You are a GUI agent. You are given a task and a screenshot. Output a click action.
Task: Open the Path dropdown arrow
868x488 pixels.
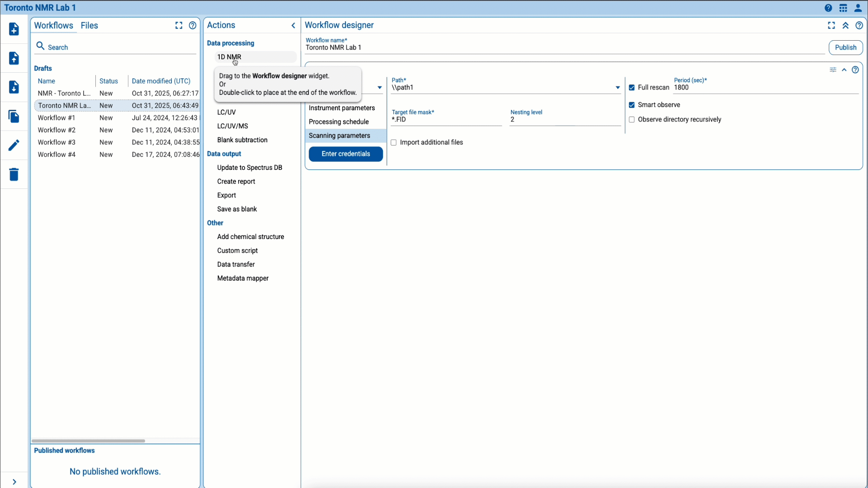[618, 88]
